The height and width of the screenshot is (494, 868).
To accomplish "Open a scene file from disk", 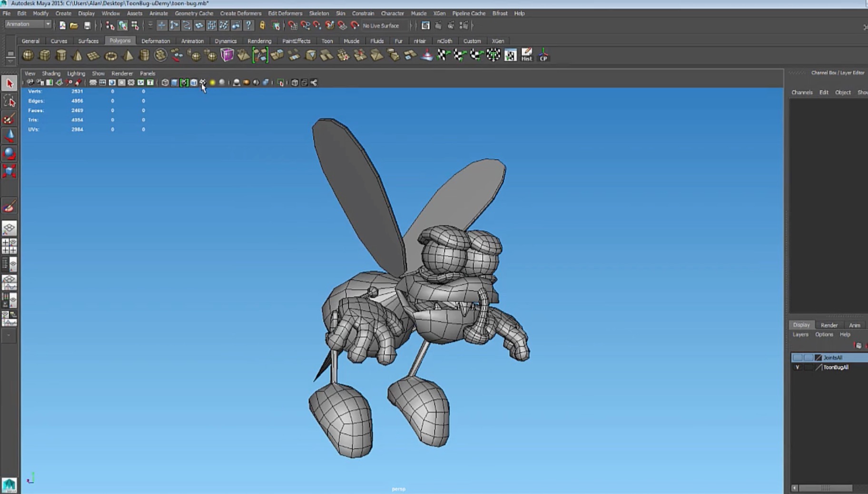I will [73, 26].
